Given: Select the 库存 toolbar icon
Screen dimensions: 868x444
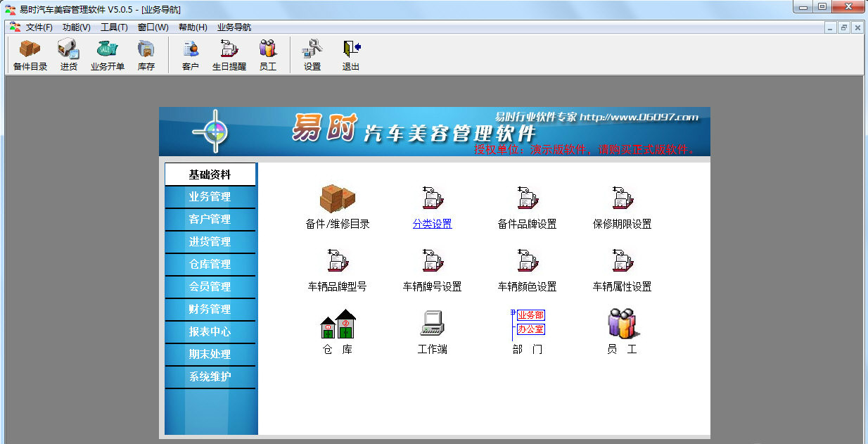Looking at the screenshot, I should [146, 56].
